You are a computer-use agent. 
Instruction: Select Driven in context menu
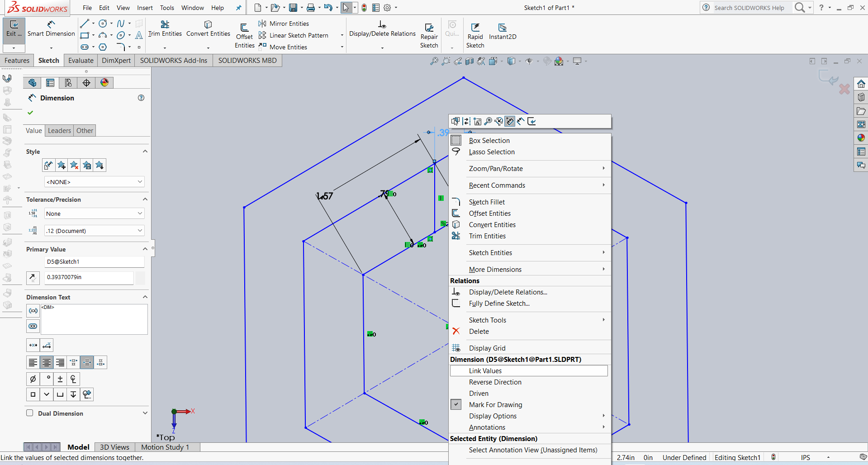coord(530,394)
